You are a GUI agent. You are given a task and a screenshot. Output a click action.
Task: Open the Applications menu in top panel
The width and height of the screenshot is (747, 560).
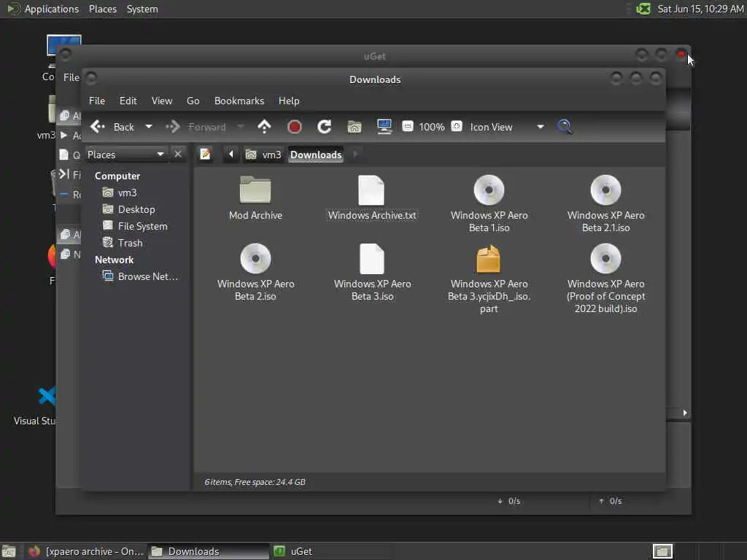click(43, 9)
